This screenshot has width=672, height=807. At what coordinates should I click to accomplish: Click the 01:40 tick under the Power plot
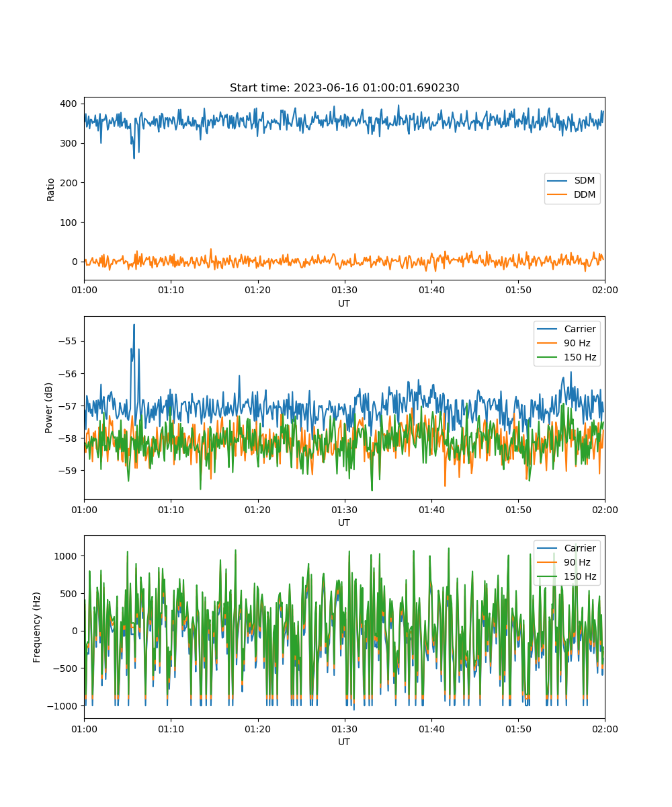431,509
